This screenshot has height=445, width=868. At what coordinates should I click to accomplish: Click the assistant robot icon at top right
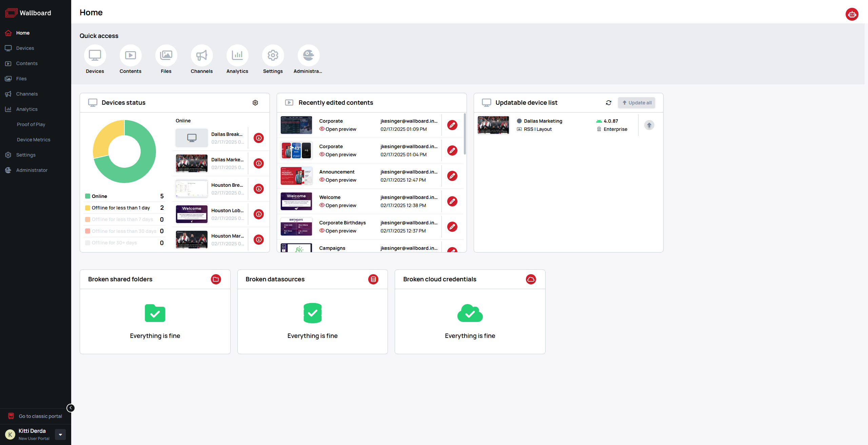click(851, 14)
